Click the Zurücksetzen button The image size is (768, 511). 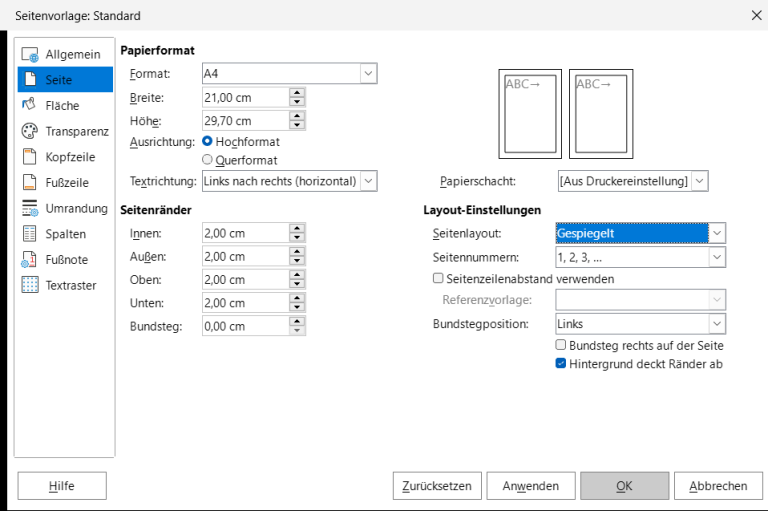pos(437,486)
